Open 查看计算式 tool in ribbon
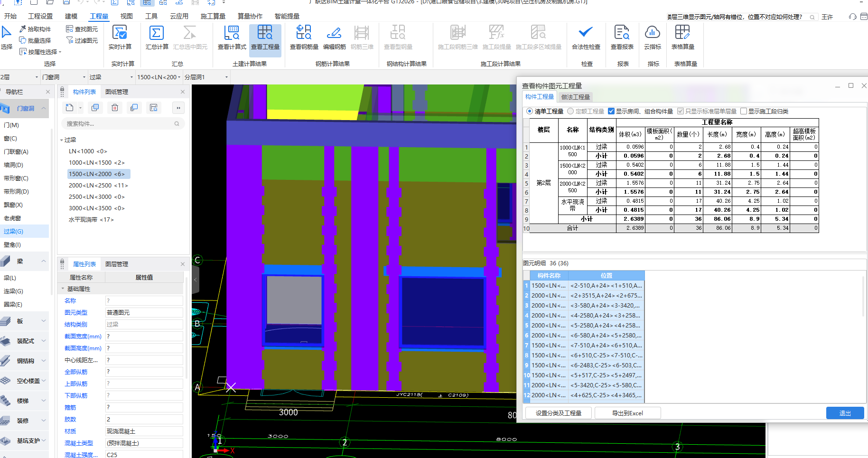Screen dimensions: 868x458 tap(232, 33)
